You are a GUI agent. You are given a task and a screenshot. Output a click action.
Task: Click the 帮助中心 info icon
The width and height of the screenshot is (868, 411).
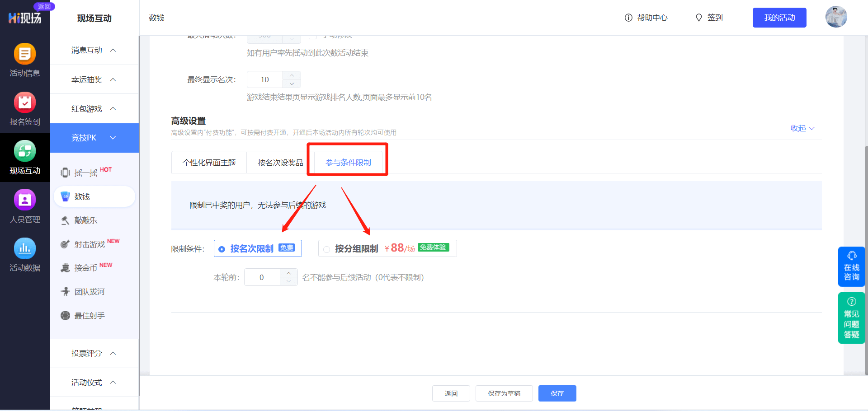[628, 18]
